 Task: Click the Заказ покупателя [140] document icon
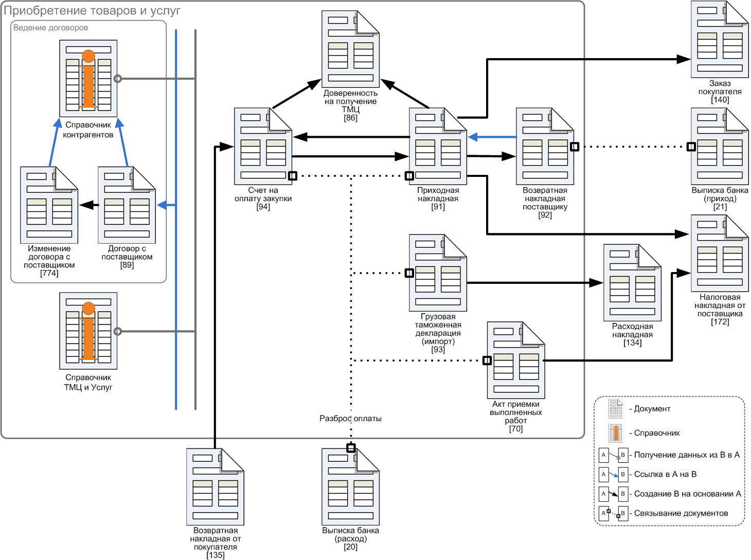click(x=720, y=40)
